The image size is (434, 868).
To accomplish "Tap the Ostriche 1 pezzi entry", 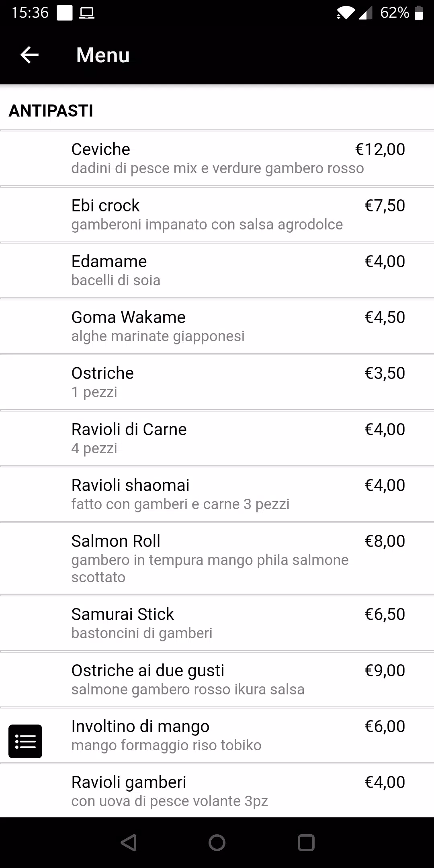I will pyautogui.click(x=217, y=382).
